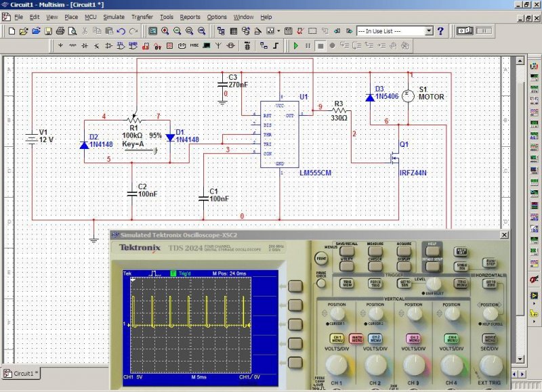
Task: Toggle full screen view icon
Action: (153, 31)
